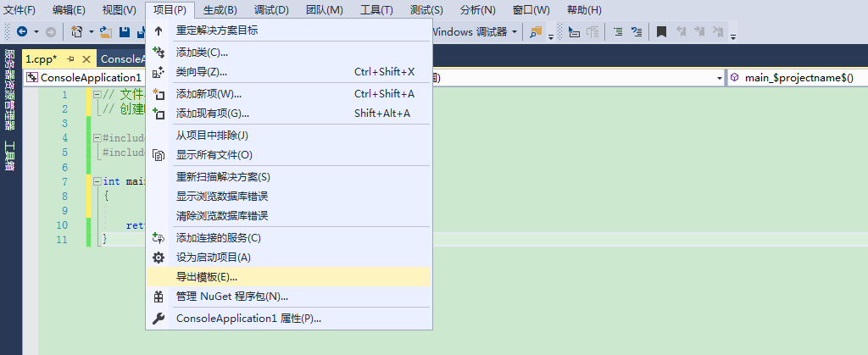Select 重新扫描解决方案(S) menu entry
Viewport: 868px width, 355px height.
click(x=288, y=177)
